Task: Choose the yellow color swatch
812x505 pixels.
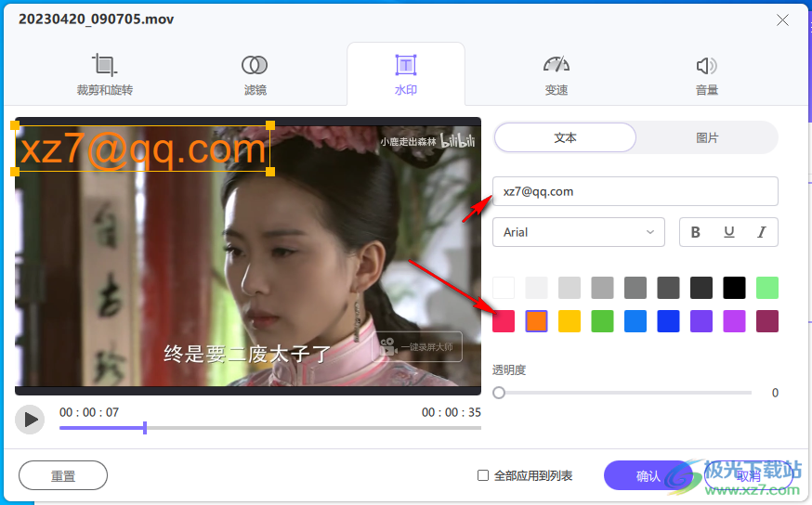Action: 570,321
